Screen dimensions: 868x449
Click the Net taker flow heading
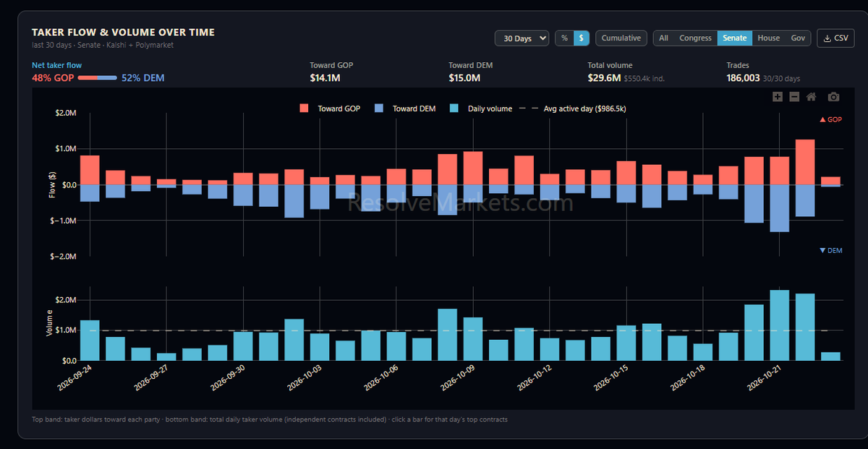point(56,65)
